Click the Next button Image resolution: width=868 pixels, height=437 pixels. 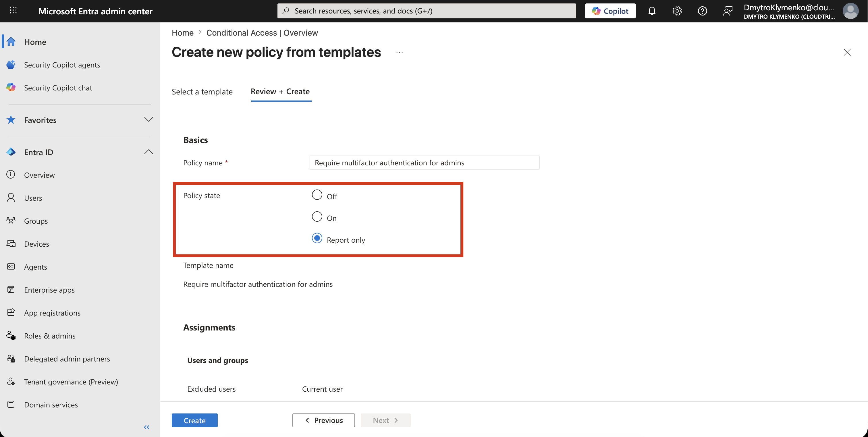pyautogui.click(x=385, y=420)
